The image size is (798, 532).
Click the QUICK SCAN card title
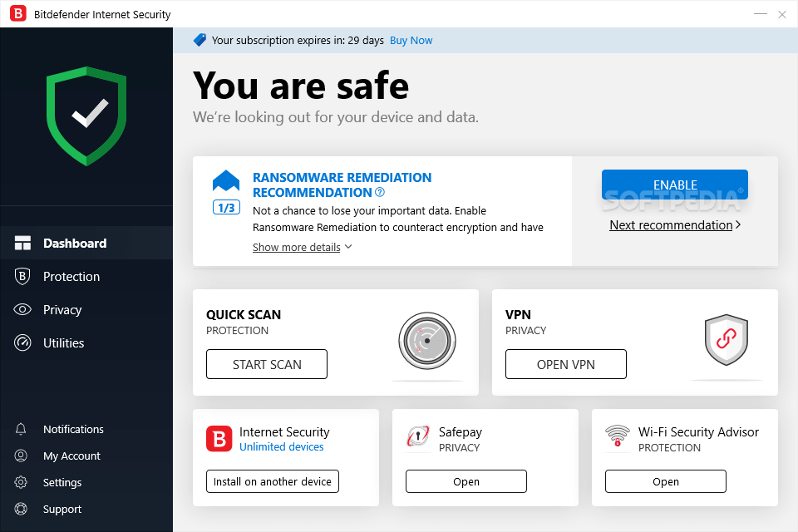[244, 314]
